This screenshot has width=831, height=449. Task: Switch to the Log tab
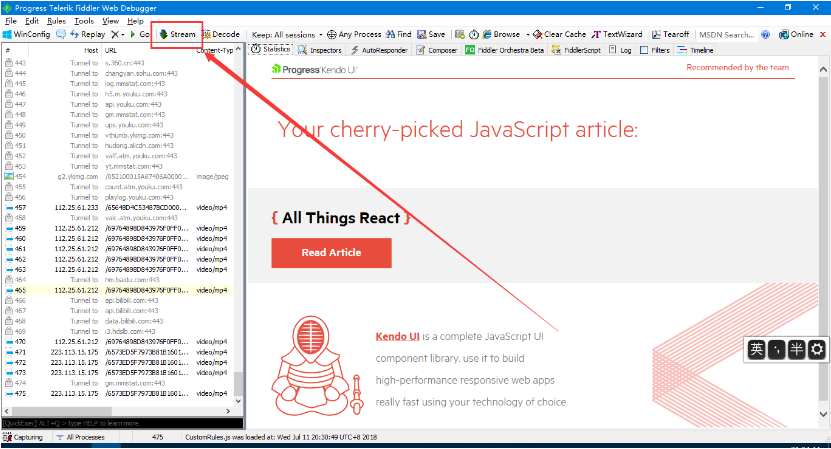(x=620, y=50)
